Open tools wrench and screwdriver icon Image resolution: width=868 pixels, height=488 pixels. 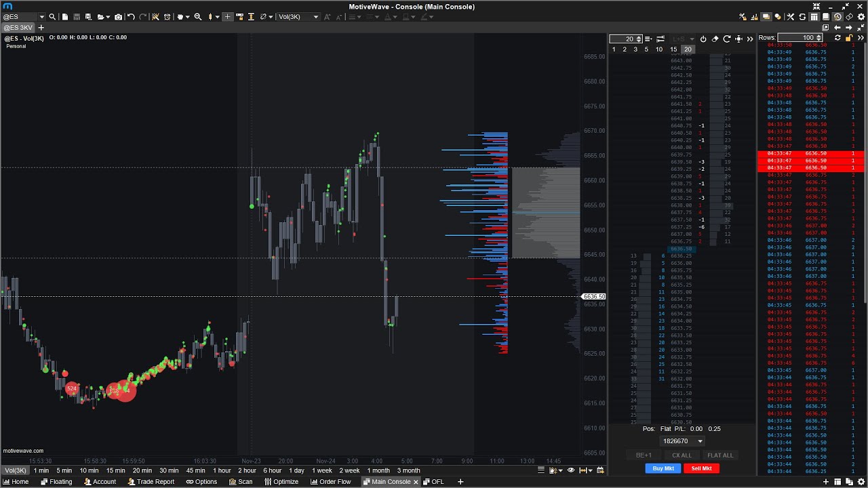pos(791,17)
